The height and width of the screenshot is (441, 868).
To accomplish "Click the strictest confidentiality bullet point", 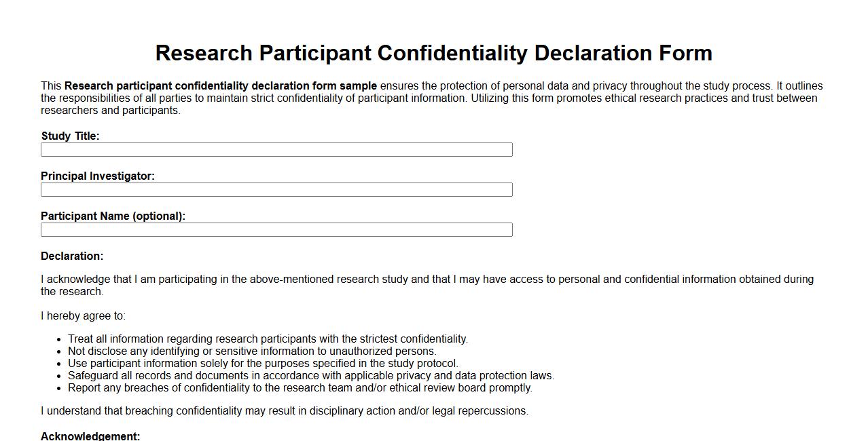I will (267, 339).
